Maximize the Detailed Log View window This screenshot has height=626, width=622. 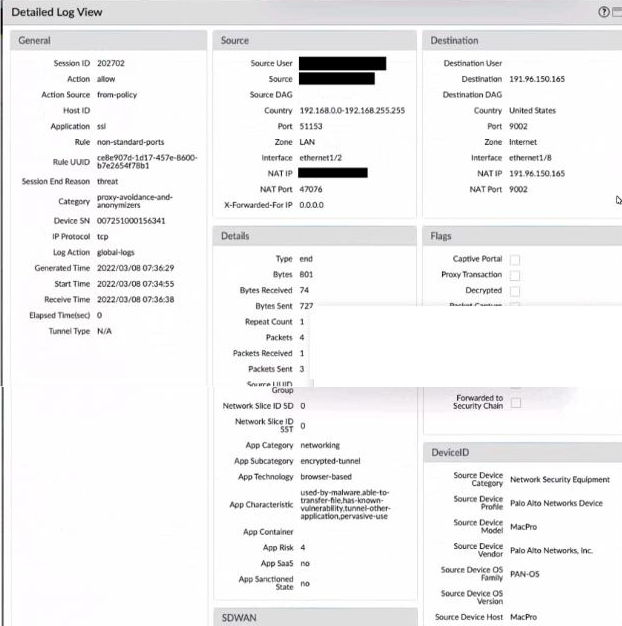[x=617, y=12]
